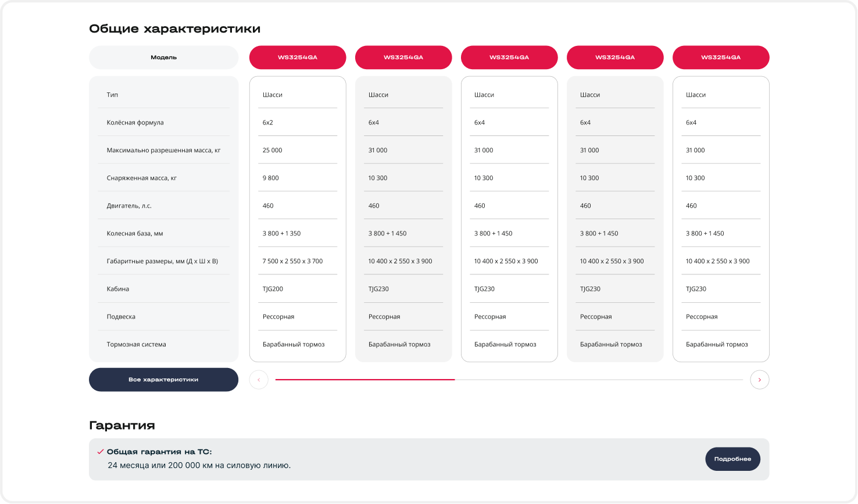Select the TJG200 cabin value
The width and height of the screenshot is (858, 504).
(273, 289)
